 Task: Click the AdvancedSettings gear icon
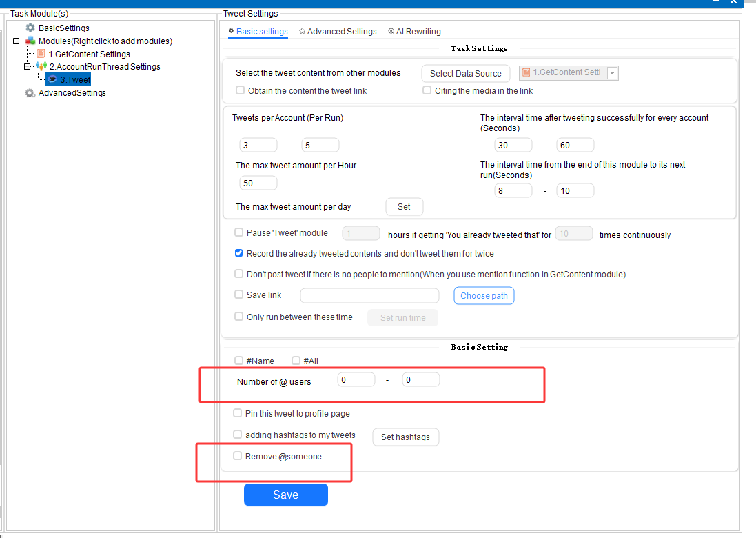[x=30, y=92]
